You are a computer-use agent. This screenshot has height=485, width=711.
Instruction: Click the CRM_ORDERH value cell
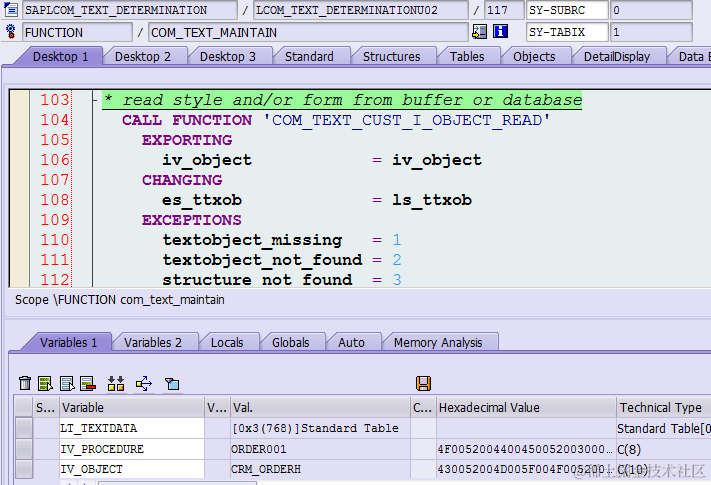[x=320, y=469]
